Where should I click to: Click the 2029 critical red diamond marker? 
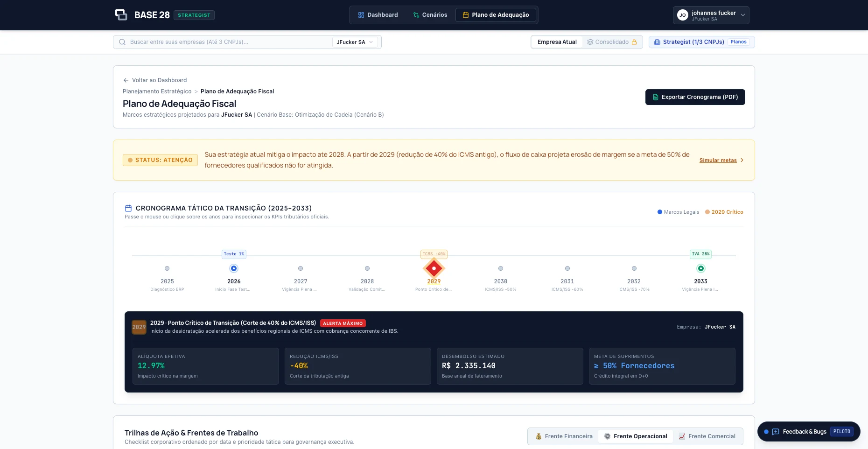[x=434, y=268]
